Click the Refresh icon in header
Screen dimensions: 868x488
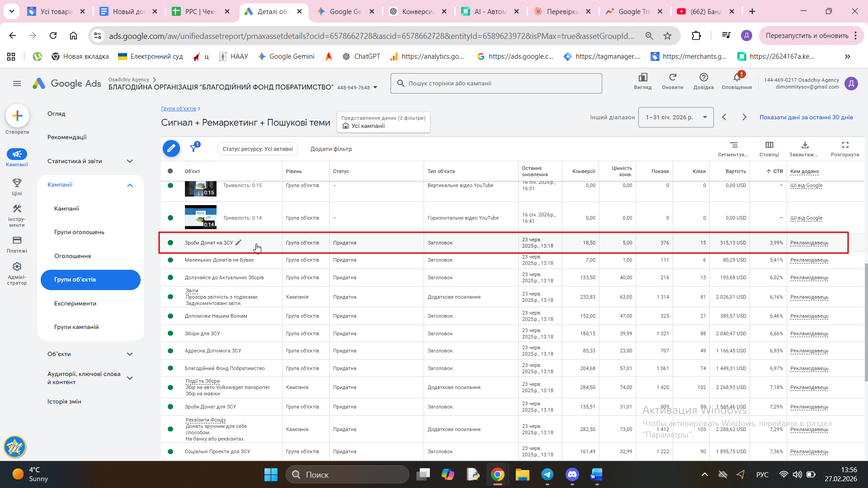pos(672,78)
